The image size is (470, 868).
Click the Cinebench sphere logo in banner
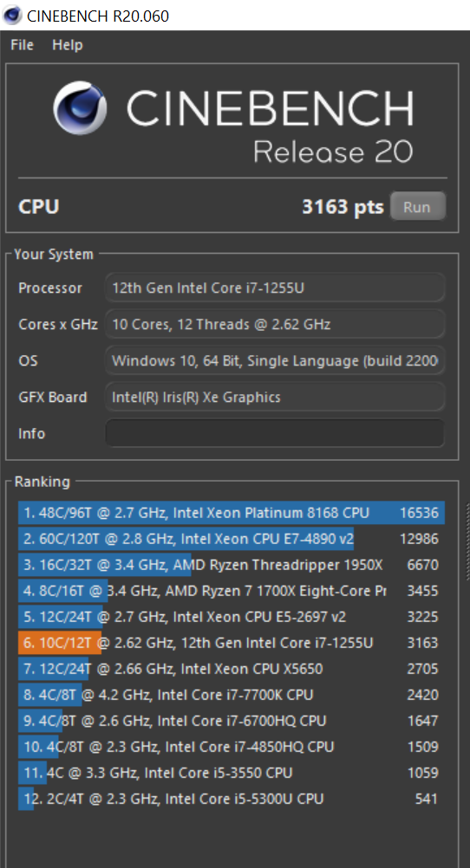80,107
